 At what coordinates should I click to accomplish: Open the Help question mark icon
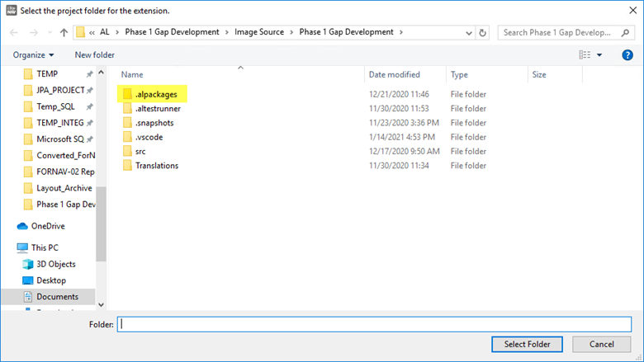627,55
